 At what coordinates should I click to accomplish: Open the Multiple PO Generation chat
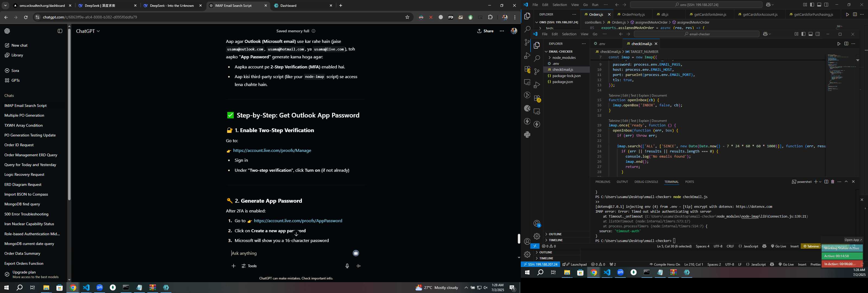(24, 115)
